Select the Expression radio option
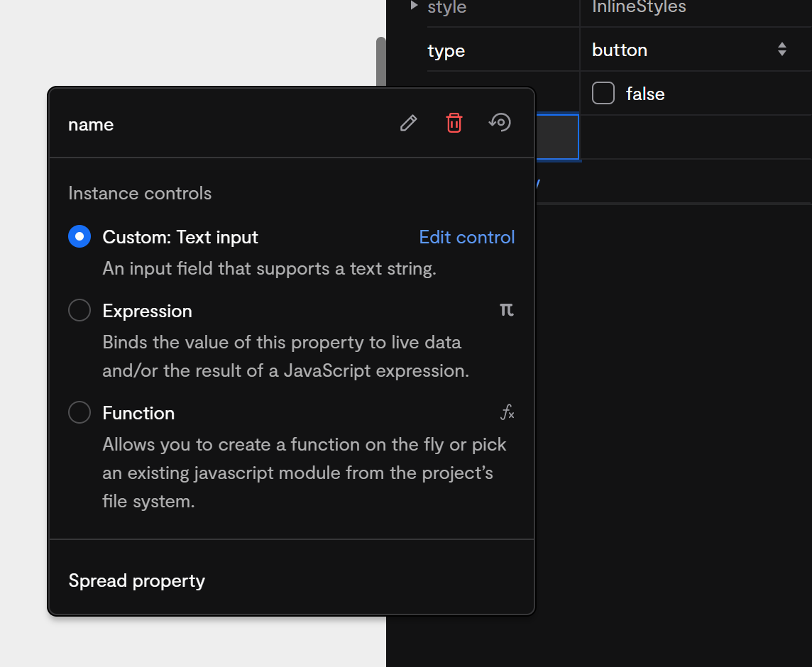The image size is (812, 667). (79, 310)
